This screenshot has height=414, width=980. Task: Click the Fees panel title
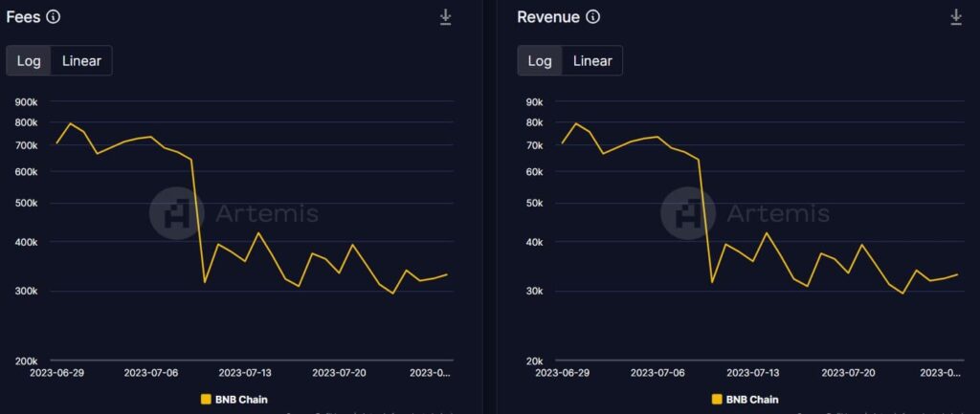(x=22, y=17)
